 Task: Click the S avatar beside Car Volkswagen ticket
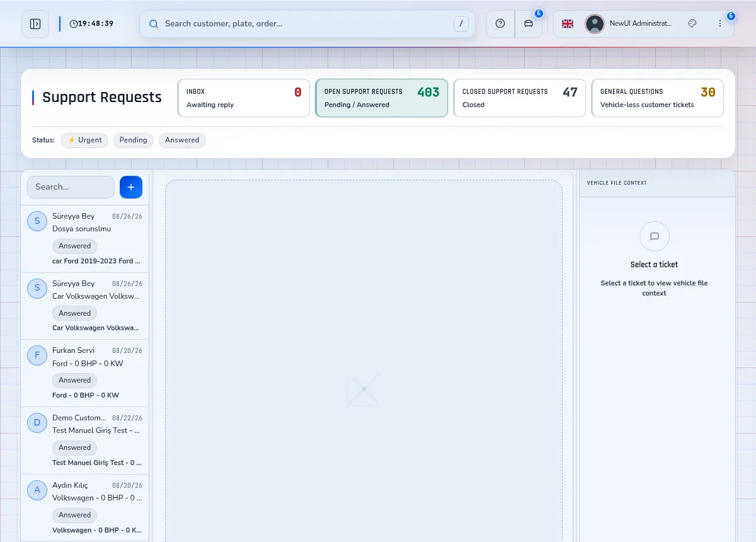tap(37, 288)
